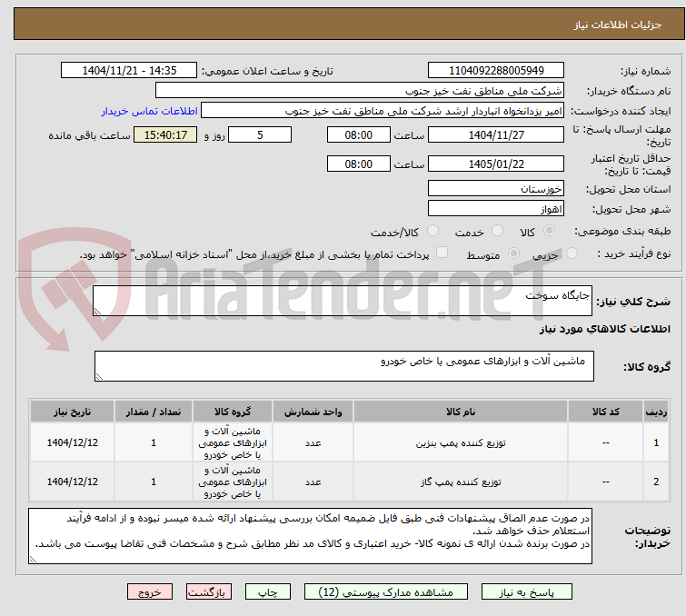The image size is (686, 616).
Task: Click the ردیف column header
Action: (656, 412)
